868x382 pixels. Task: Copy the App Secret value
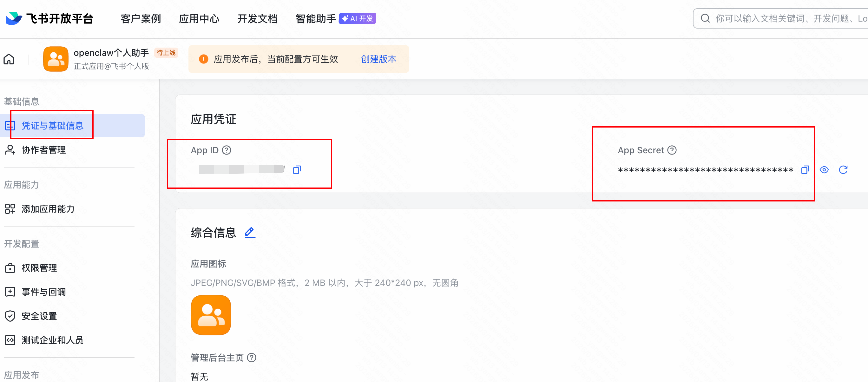(x=805, y=170)
